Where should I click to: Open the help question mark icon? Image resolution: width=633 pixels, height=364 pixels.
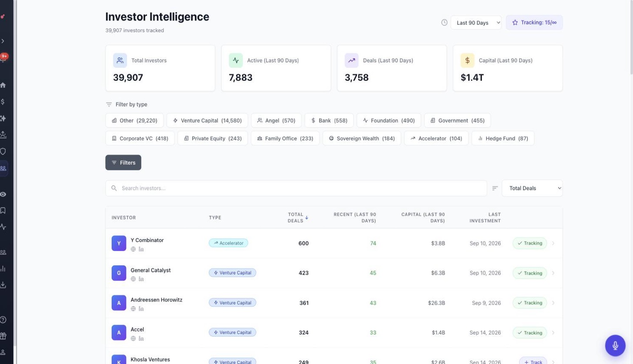click(x=3, y=320)
